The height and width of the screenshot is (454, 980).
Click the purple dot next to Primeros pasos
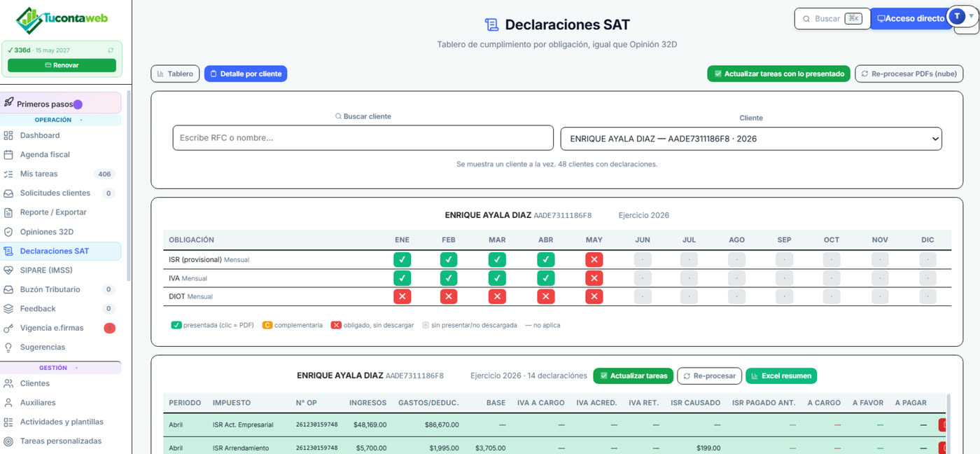coord(78,104)
